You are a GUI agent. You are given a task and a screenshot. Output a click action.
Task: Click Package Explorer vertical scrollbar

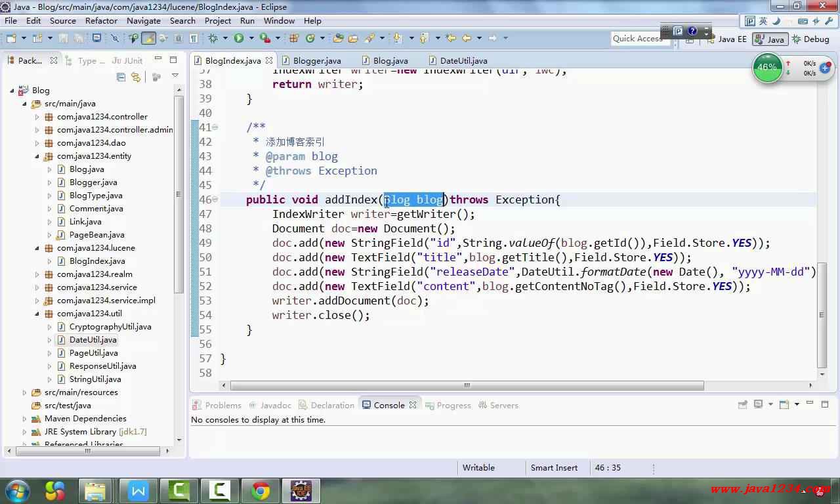pos(178,194)
